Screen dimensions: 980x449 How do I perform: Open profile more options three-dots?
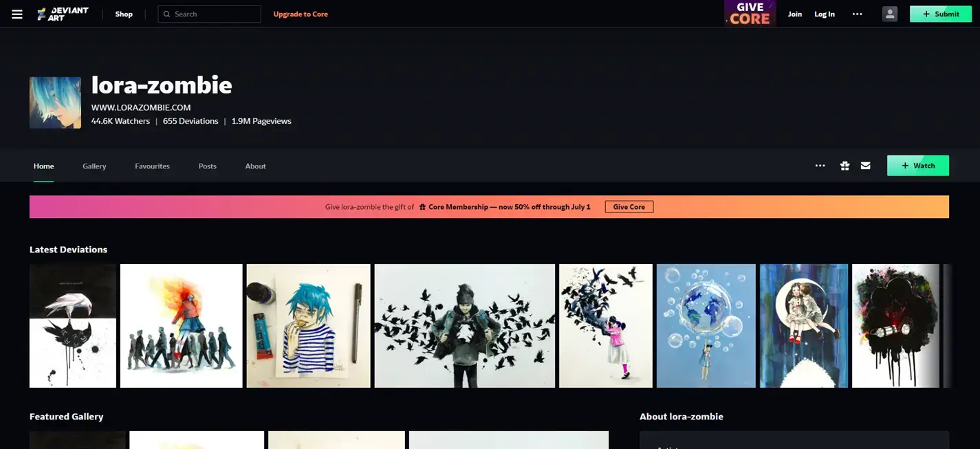pos(820,166)
